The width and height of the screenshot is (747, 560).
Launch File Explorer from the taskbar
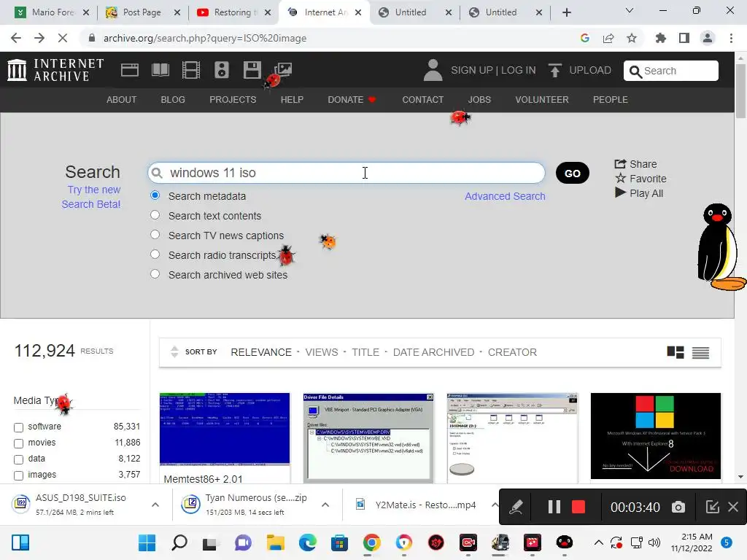tap(275, 542)
